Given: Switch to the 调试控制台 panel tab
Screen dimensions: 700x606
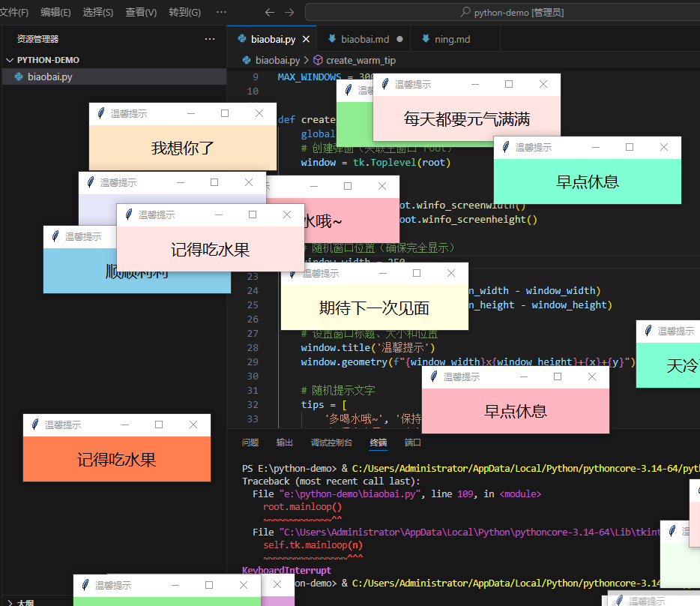Looking at the screenshot, I should pos(331,442).
